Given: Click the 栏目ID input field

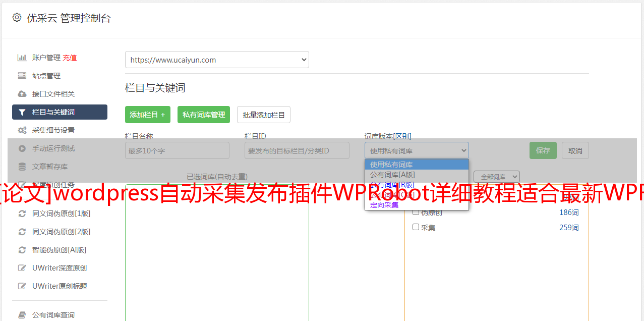Looking at the screenshot, I should pyautogui.click(x=297, y=150).
